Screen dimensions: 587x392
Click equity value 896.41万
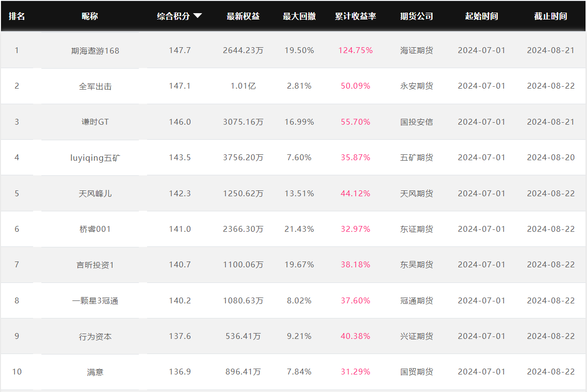coord(243,372)
